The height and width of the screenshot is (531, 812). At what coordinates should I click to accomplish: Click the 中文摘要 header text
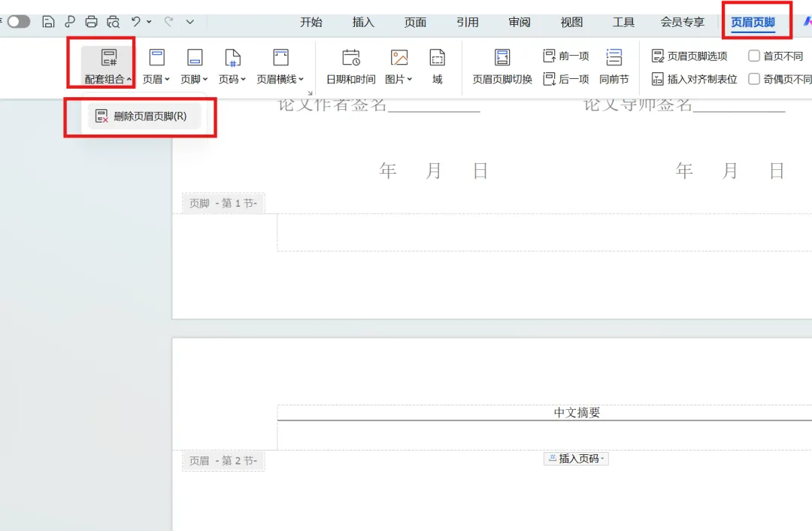577,412
